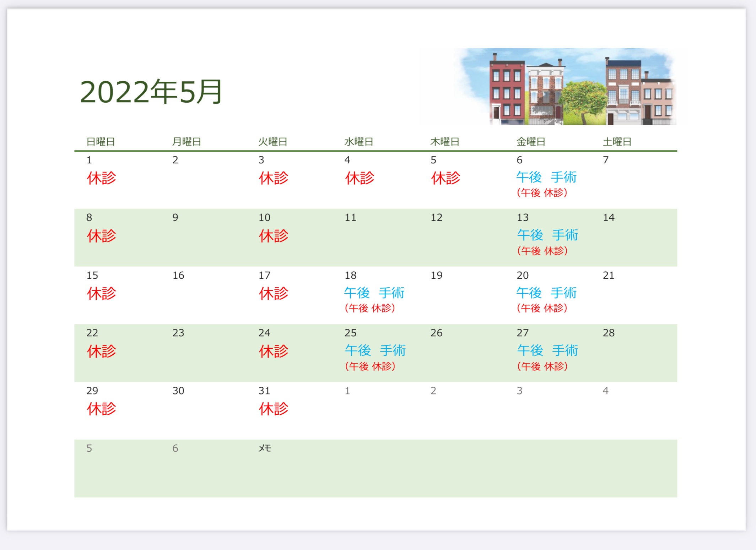The height and width of the screenshot is (550, 756).
Task: Click the 休診 label on May 10
Action: 273,236
